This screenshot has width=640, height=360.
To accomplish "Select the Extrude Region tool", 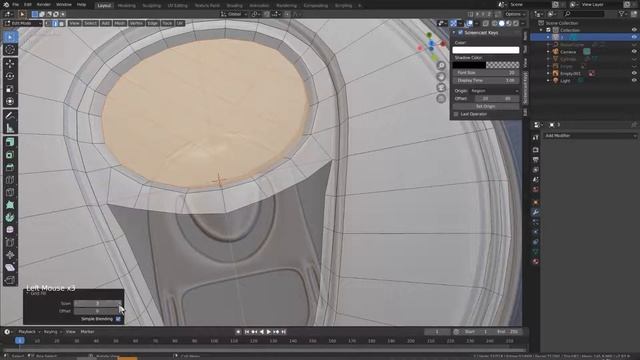I will (x=10, y=142).
